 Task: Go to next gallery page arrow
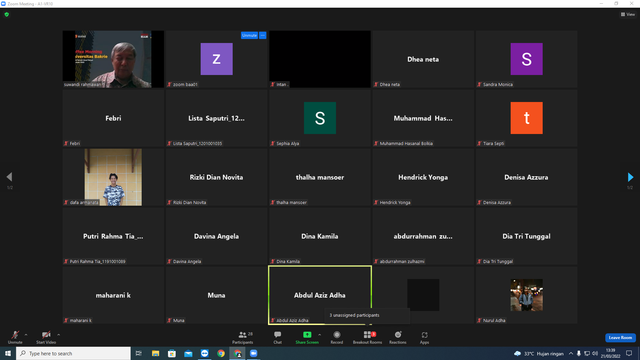pos(630,177)
